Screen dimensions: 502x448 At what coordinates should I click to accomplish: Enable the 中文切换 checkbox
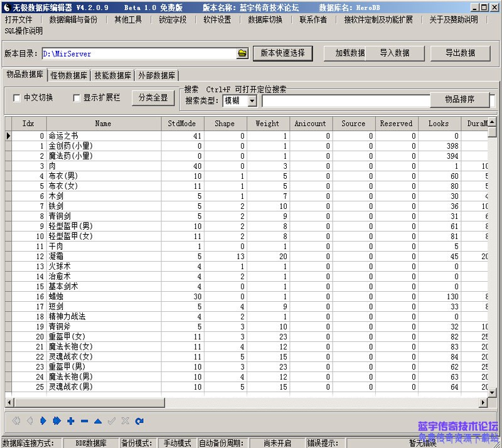[x=16, y=99]
